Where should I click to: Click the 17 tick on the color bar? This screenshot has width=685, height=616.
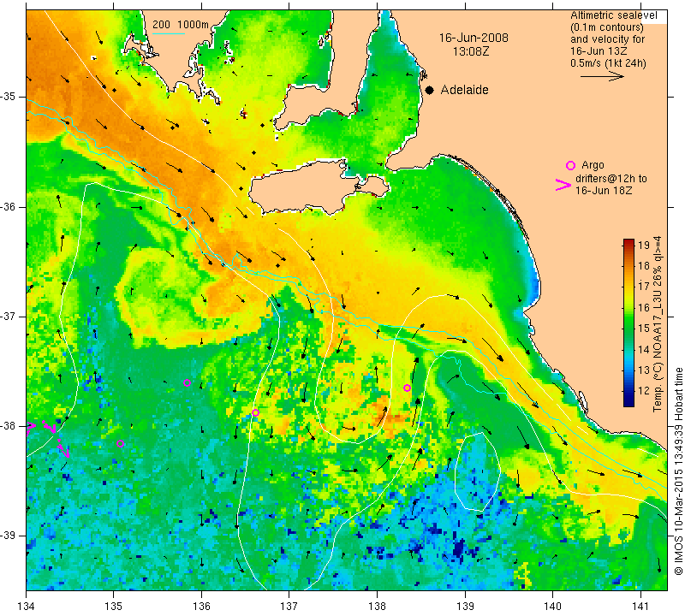(x=644, y=287)
